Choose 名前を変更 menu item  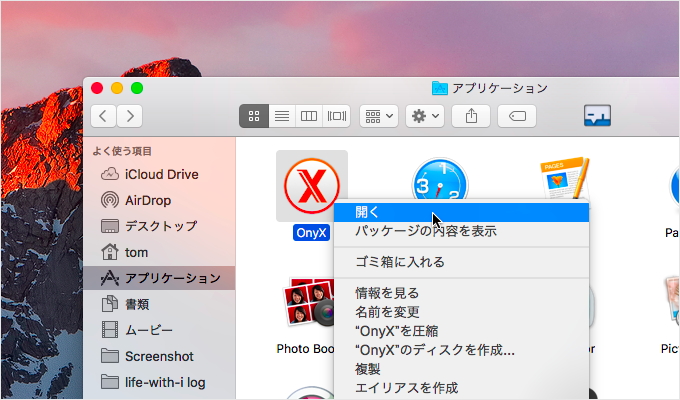(461, 312)
